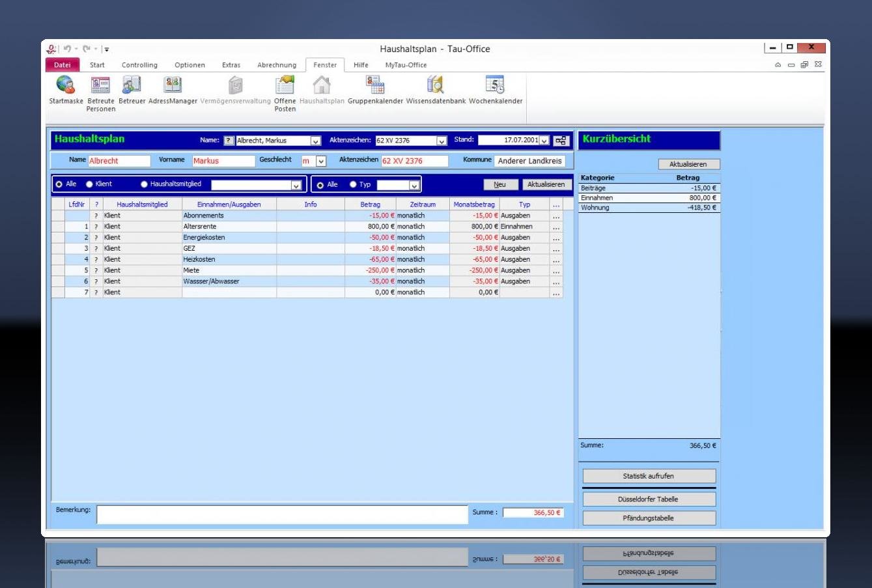Open the Gruppenkalender ribbon icon
Viewport: 872px width, 588px height.
click(x=375, y=91)
